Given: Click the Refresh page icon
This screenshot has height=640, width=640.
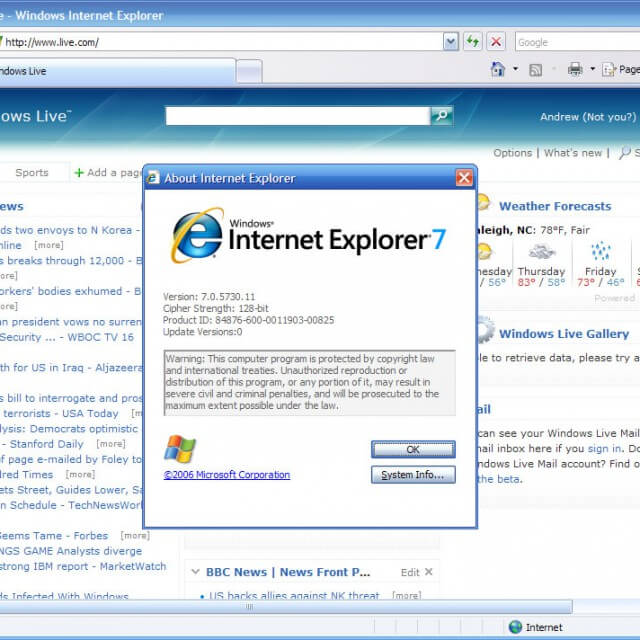Looking at the screenshot, I should click(x=472, y=42).
